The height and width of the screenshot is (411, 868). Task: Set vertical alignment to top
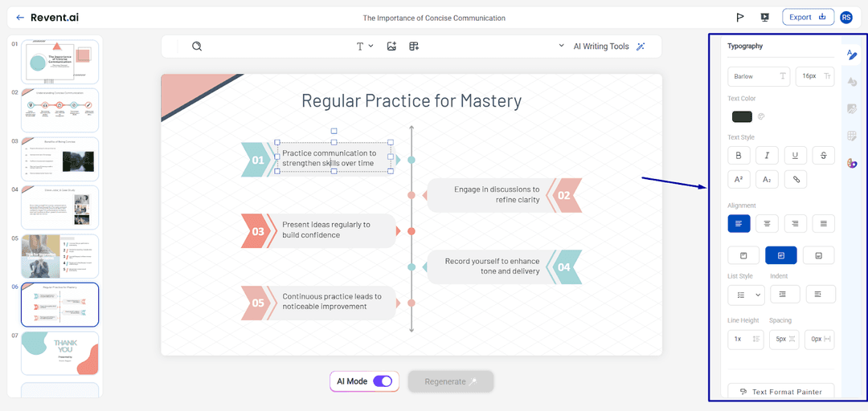[x=743, y=255]
